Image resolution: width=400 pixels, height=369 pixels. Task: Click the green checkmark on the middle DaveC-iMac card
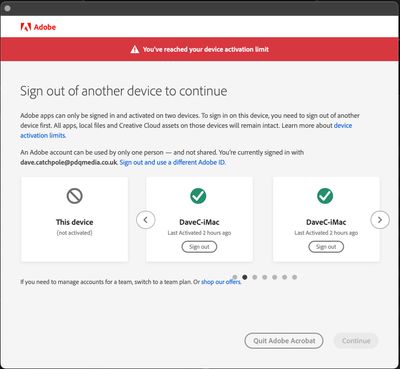click(198, 196)
